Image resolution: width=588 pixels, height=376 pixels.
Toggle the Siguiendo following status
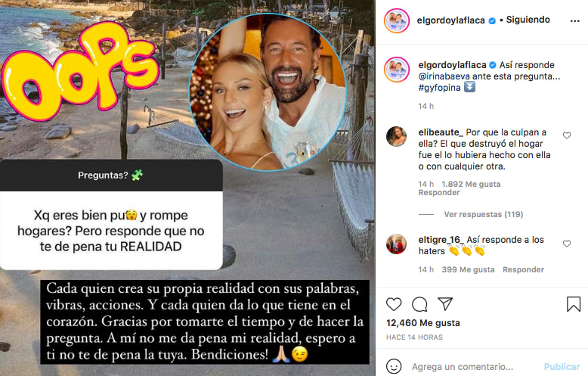point(528,20)
